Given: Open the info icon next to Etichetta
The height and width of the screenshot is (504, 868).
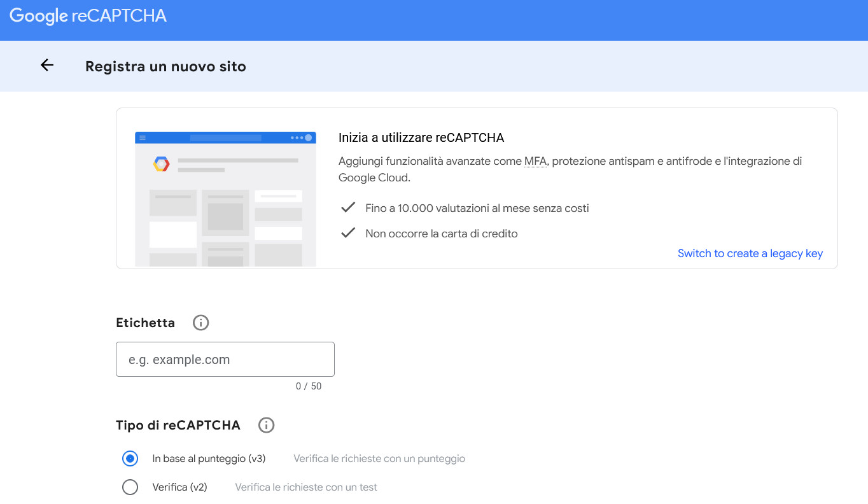Looking at the screenshot, I should [x=200, y=323].
